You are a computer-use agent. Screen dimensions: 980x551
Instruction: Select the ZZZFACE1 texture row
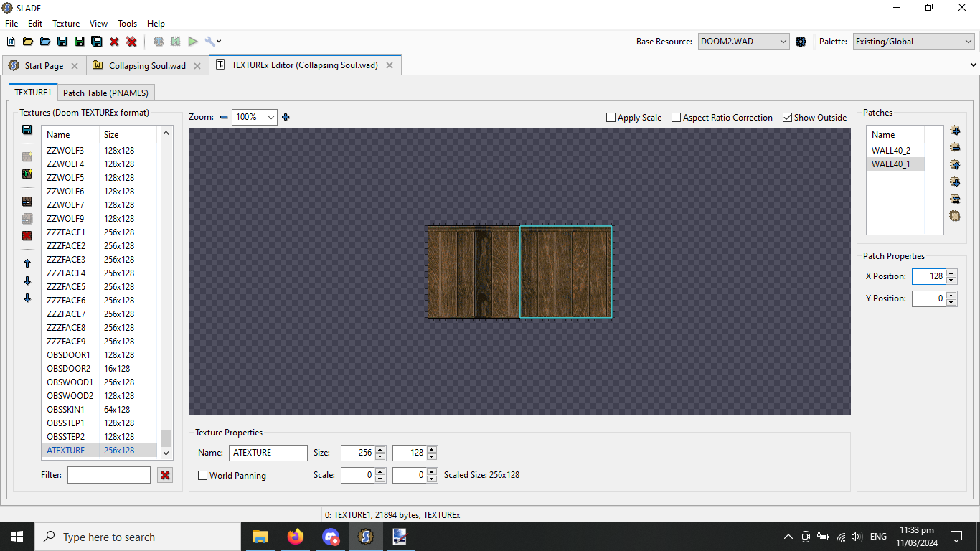99,232
